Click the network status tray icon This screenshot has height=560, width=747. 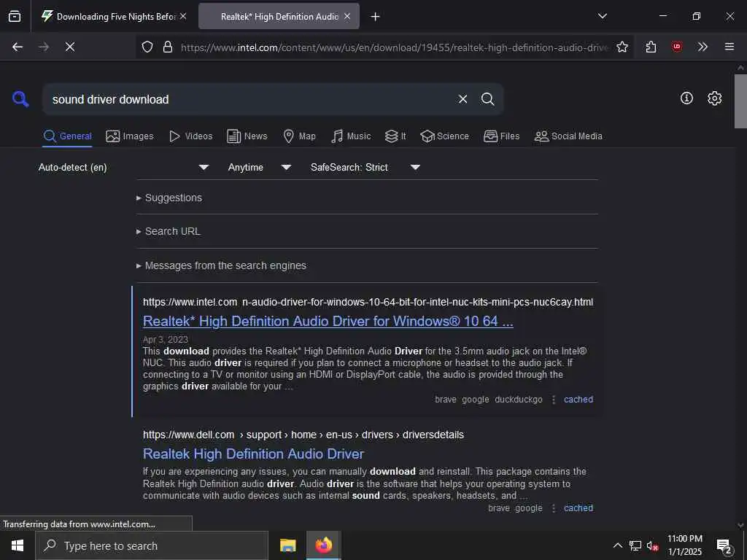635,545
